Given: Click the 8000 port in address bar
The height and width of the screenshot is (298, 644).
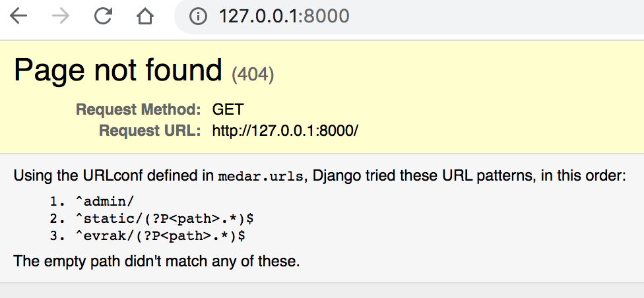Looking at the screenshot, I should pyautogui.click(x=324, y=16).
